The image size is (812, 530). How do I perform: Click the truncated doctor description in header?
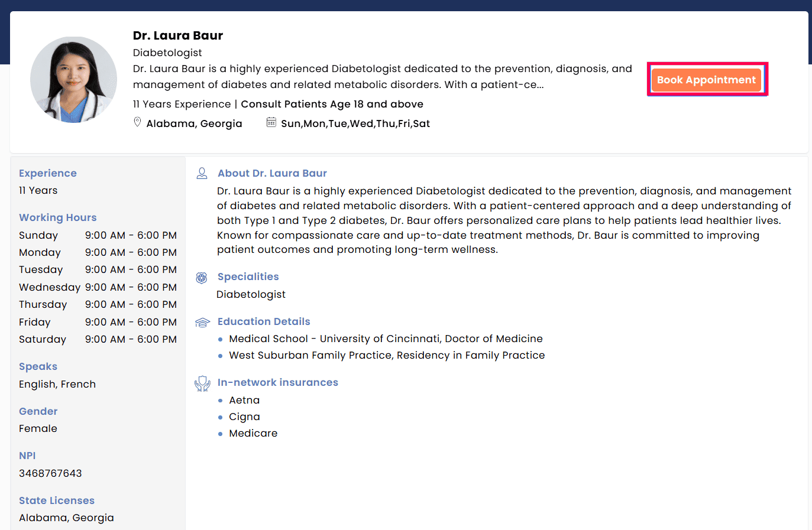pyautogui.click(x=382, y=77)
